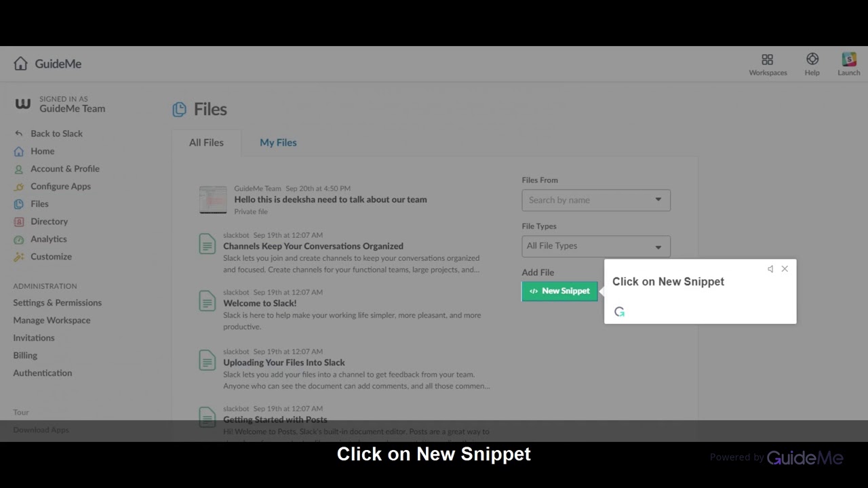
Task: Click the New Snippet button
Action: [x=559, y=291]
